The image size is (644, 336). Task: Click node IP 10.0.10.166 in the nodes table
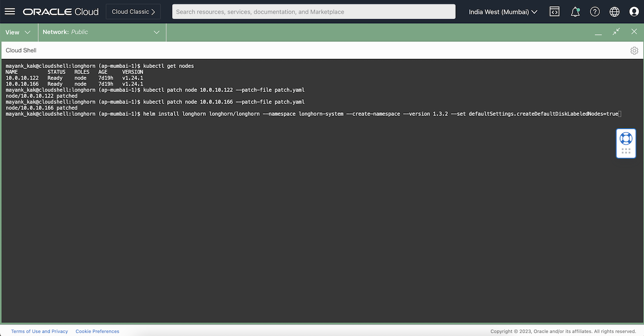click(22, 84)
